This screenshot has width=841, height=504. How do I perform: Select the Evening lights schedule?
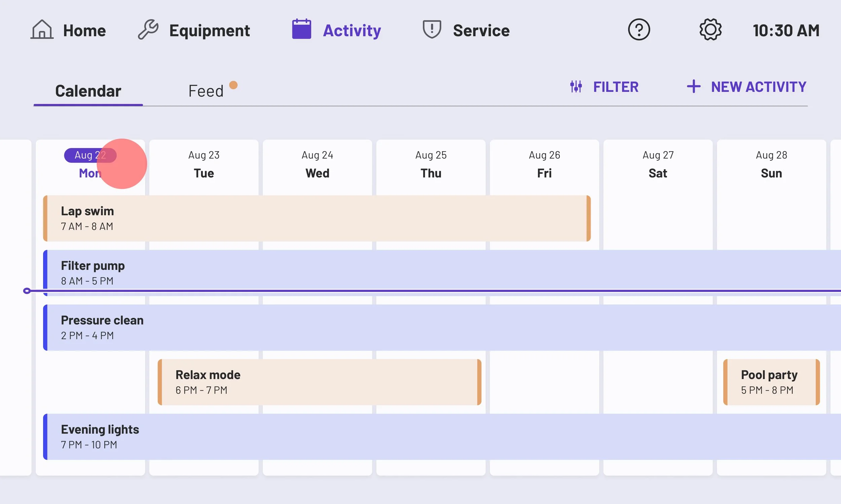(x=442, y=437)
